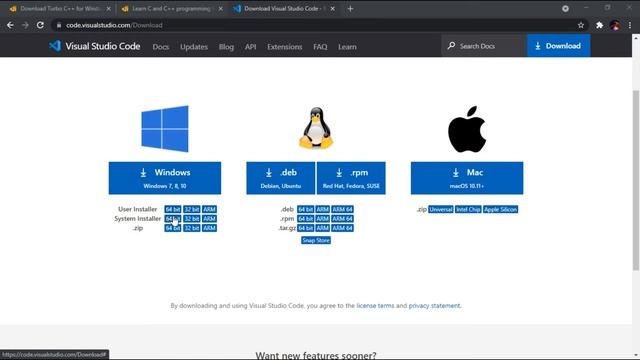Image resolution: width=640 pixels, height=360 pixels.
Task: Open the Extensions navigation link
Action: click(x=284, y=47)
